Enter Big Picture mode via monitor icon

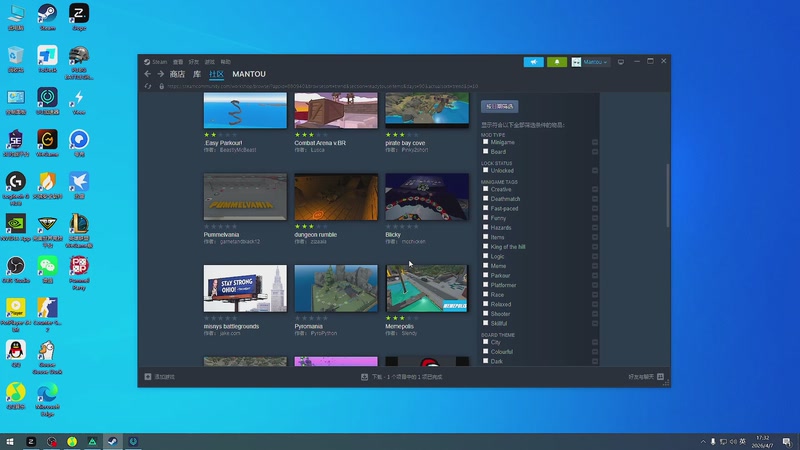[621, 62]
